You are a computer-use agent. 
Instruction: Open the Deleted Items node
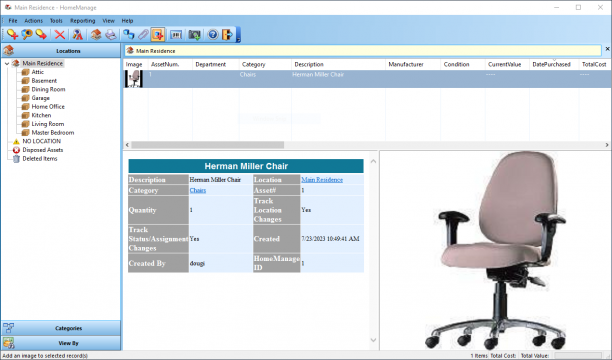[x=40, y=159]
